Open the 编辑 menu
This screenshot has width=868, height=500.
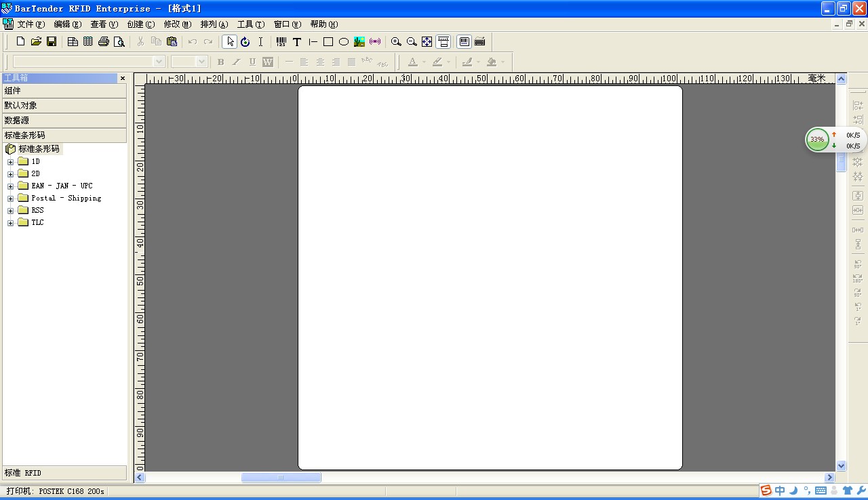click(x=67, y=24)
